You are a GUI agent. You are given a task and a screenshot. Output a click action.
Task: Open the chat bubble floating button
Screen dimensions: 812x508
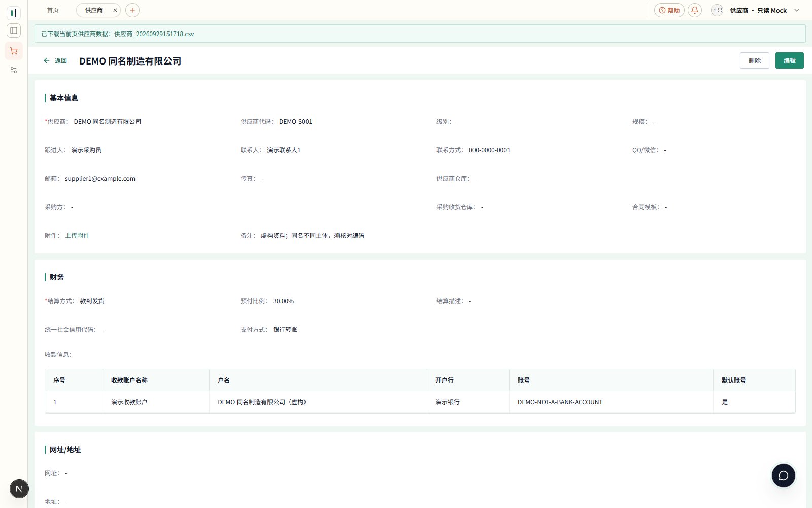pos(784,475)
